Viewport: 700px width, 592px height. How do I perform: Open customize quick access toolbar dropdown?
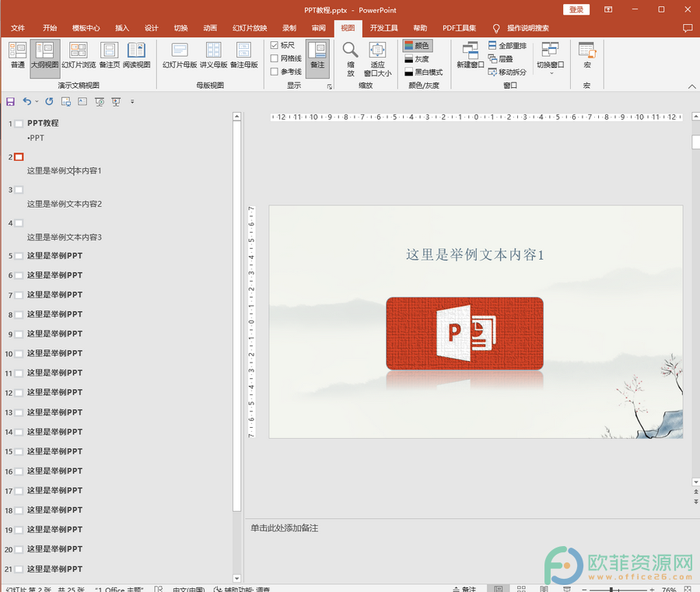pyautogui.click(x=132, y=102)
